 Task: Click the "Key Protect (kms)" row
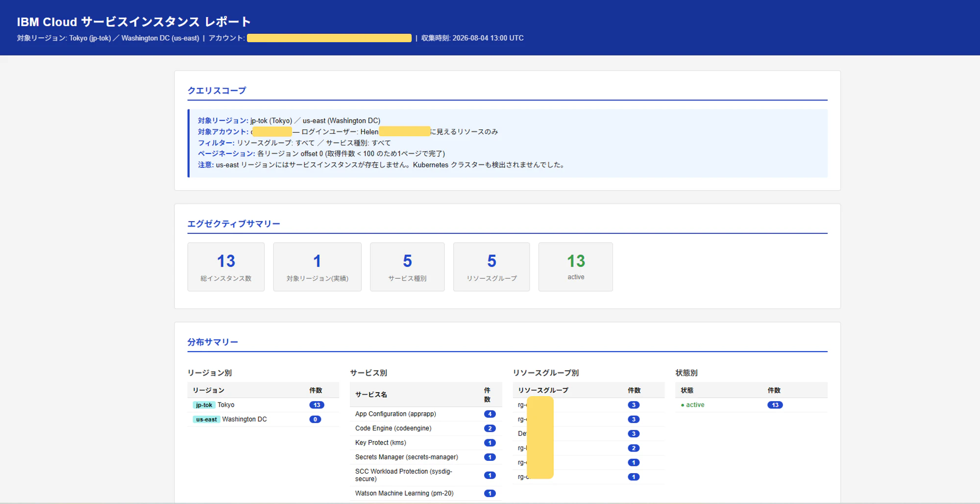click(426, 443)
